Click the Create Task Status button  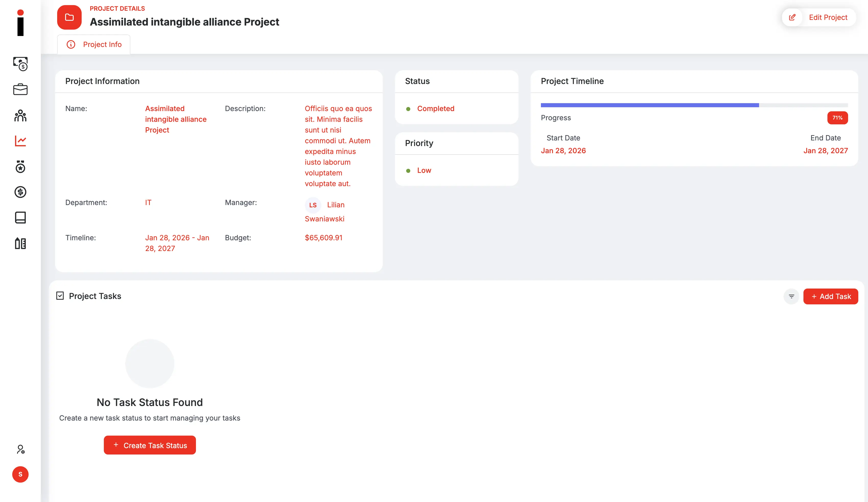tap(150, 445)
